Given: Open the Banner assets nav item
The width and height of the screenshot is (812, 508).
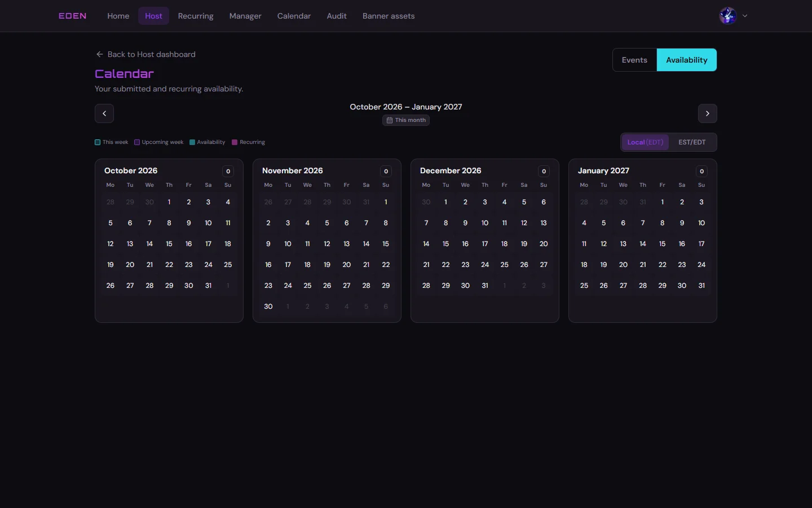Looking at the screenshot, I should [x=389, y=16].
